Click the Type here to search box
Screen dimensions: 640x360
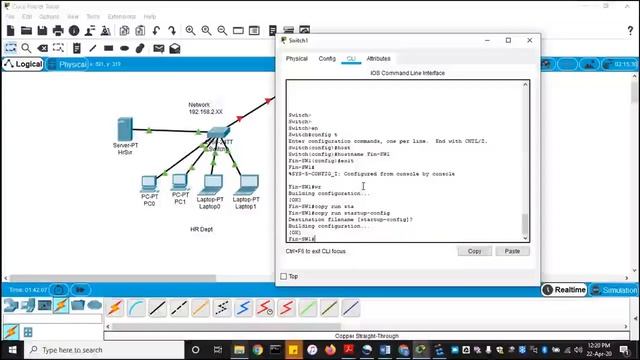point(105,350)
